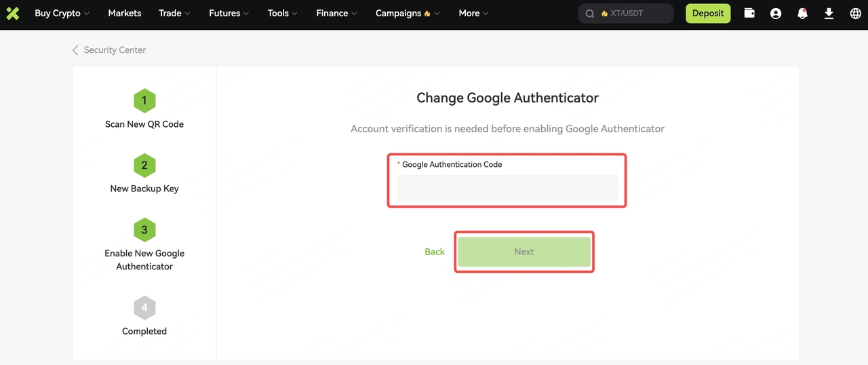
Task: Click the Scan New QR Code label
Action: click(144, 124)
